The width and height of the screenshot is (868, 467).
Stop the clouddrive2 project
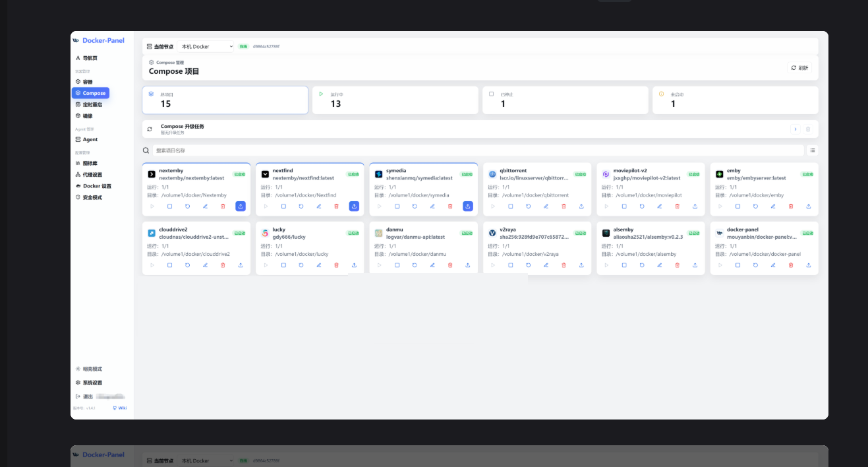[x=169, y=265]
